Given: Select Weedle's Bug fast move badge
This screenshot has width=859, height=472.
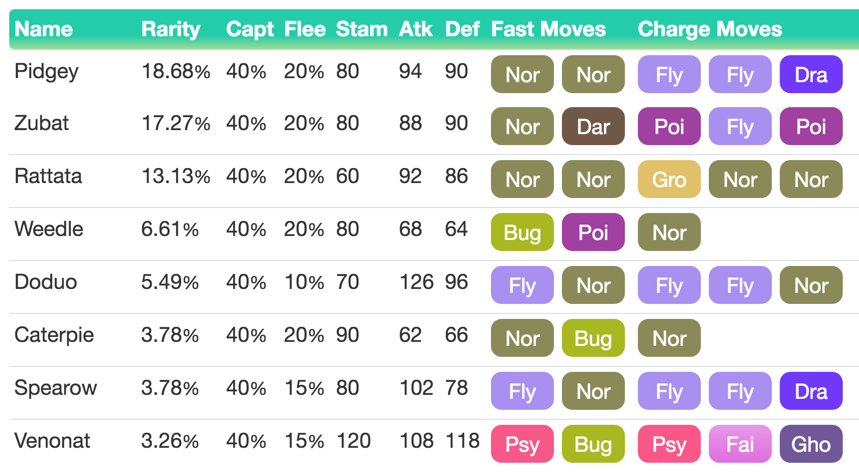Looking at the screenshot, I should pyautogui.click(x=522, y=232).
